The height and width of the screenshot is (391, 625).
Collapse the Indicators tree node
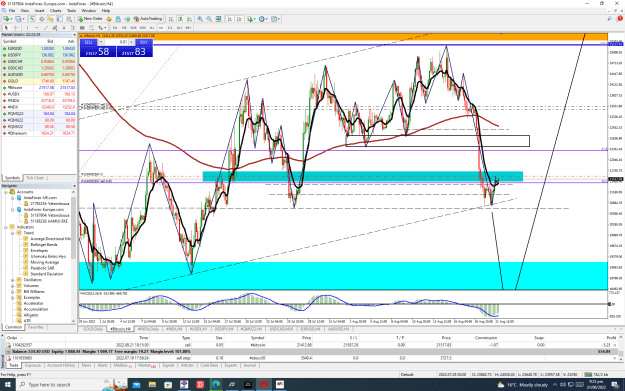(6, 227)
